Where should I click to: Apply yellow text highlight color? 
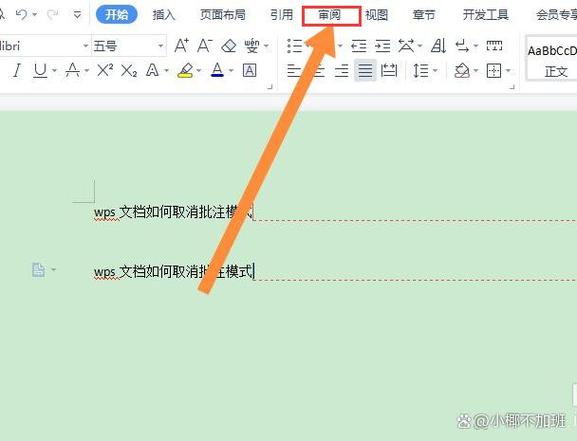click(185, 70)
